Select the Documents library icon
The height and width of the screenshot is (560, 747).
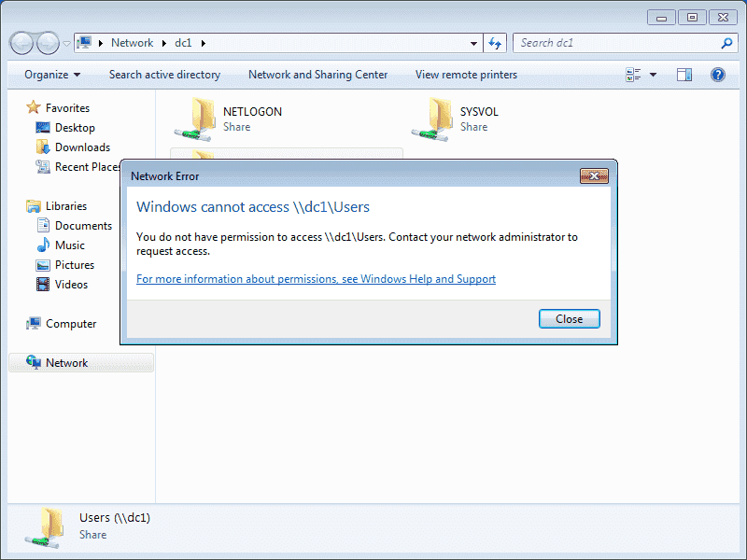coord(41,225)
